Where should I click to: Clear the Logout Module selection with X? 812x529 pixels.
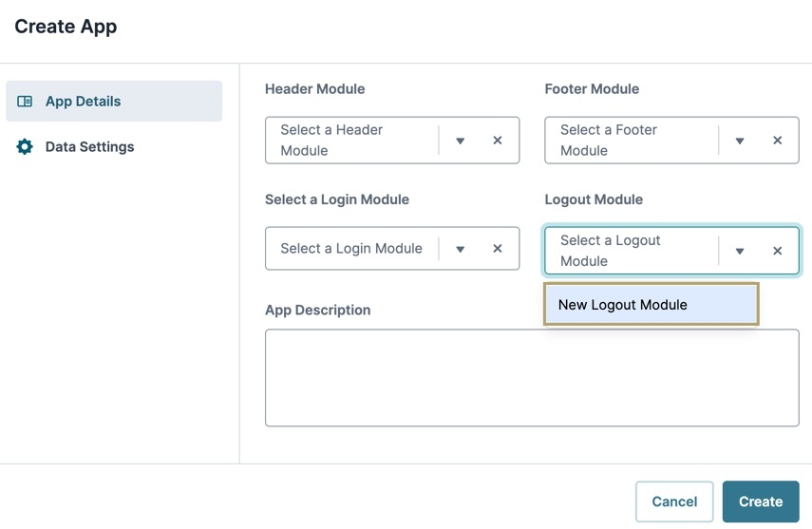click(777, 251)
